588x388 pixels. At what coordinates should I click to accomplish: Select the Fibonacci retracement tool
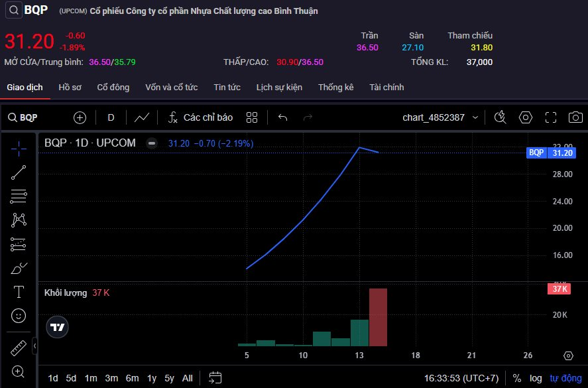pyautogui.click(x=19, y=196)
